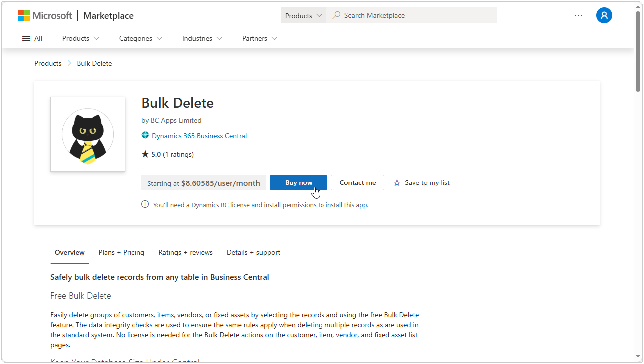The width and height of the screenshot is (644, 364).
Task: Expand the Categories dropdown
Action: pos(140,38)
